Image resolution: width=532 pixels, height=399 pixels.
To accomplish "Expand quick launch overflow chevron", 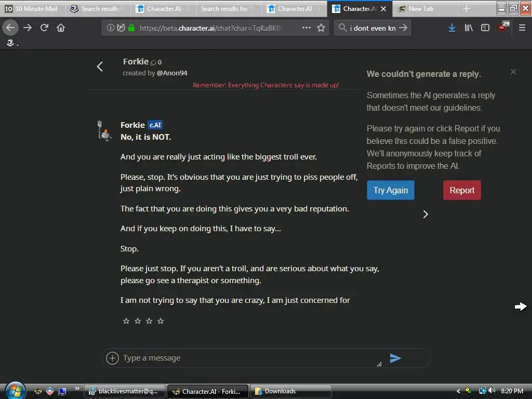I will pyautogui.click(x=77, y=389).
